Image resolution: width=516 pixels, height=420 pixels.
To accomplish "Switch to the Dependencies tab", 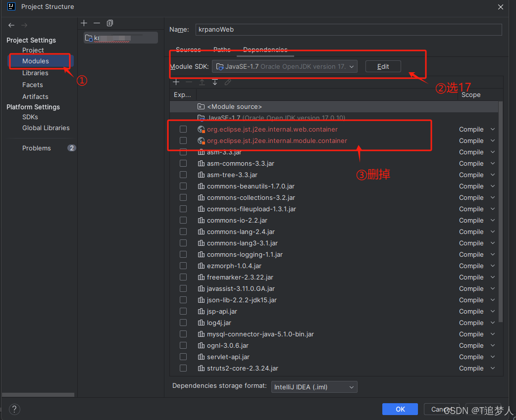I will (265, 49).
